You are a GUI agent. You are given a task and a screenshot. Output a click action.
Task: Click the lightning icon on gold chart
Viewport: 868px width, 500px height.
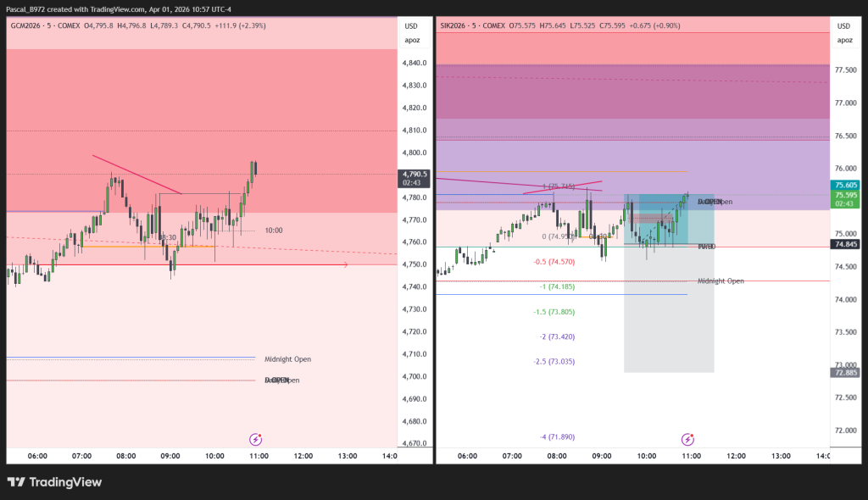coord(255,439)
